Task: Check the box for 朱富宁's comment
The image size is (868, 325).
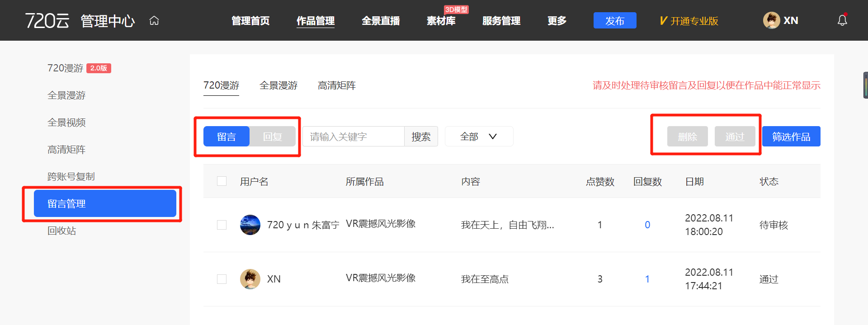Action: click(x=222, y=225)
